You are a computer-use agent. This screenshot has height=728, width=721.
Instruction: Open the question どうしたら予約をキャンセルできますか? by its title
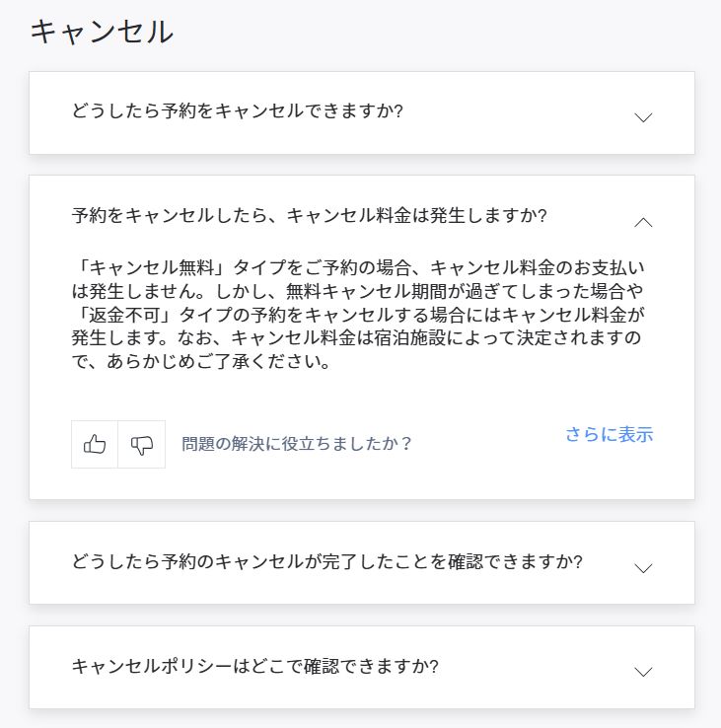[x=238, y=110]
